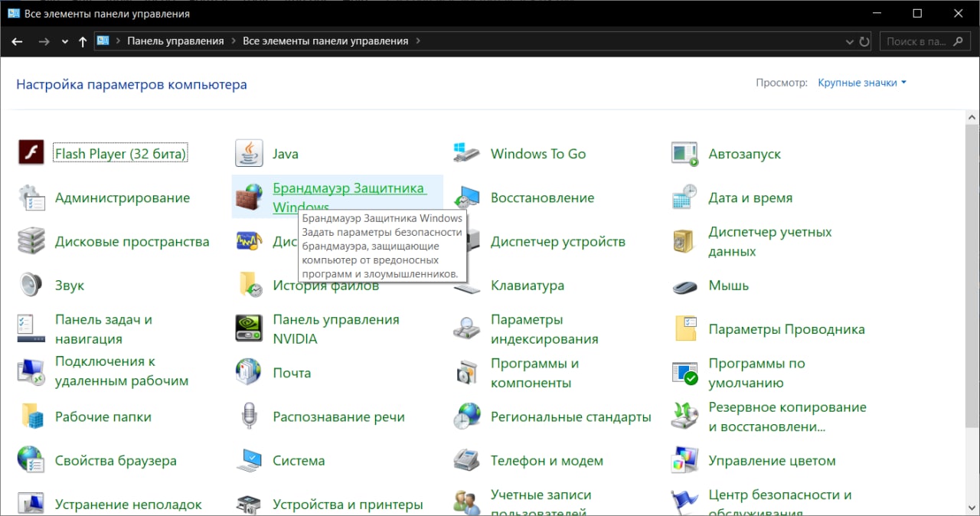Viewport: 980px width, 516px height.
Task: Click the window system icon in title bar
Action: pyautogui.click(x=13, y=13)
